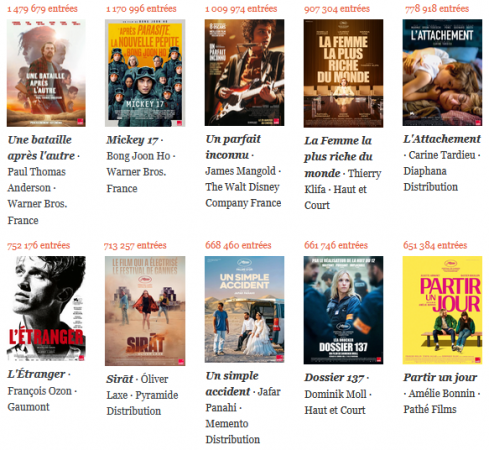Select the Sirāt desert poster

coord(145,311)
